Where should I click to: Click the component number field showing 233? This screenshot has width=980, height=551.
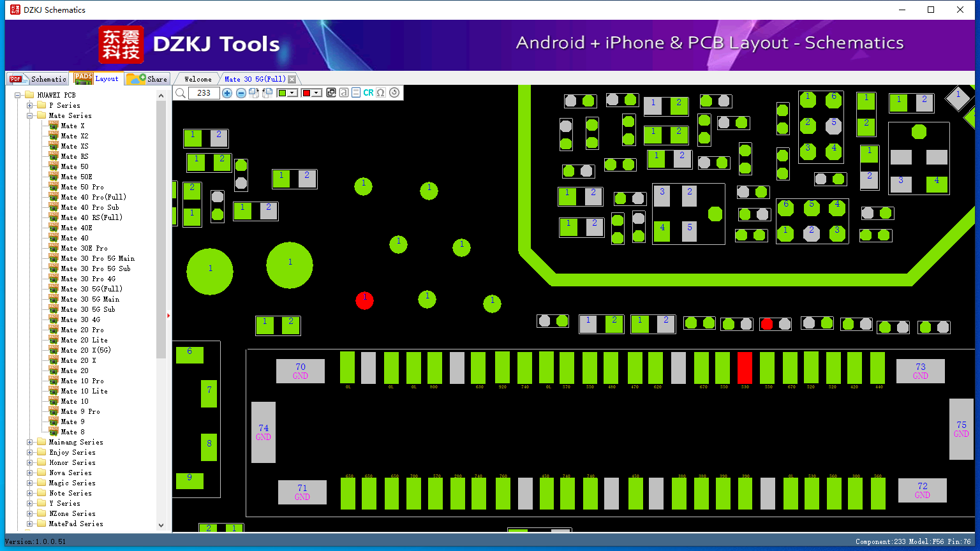coord(204,93)
